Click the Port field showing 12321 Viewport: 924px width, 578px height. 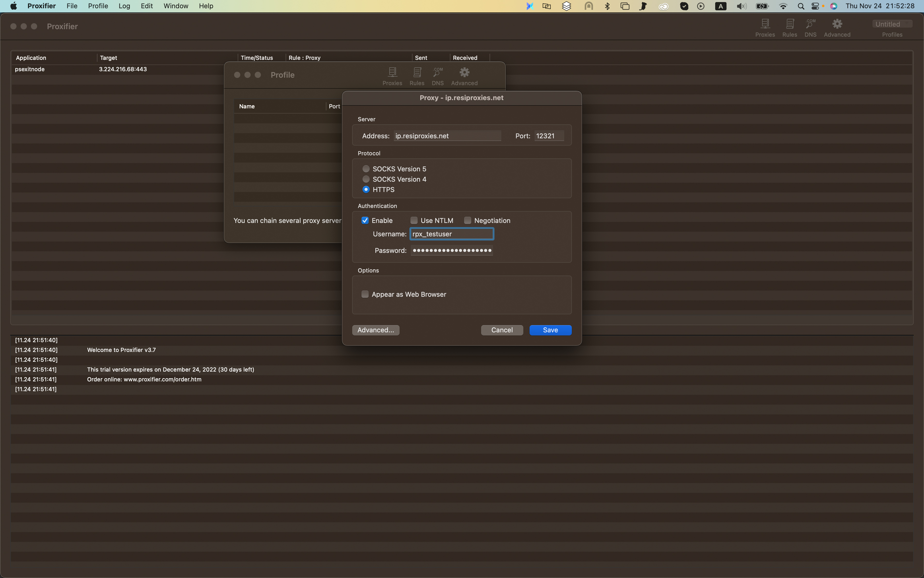(x=549, y=136)
